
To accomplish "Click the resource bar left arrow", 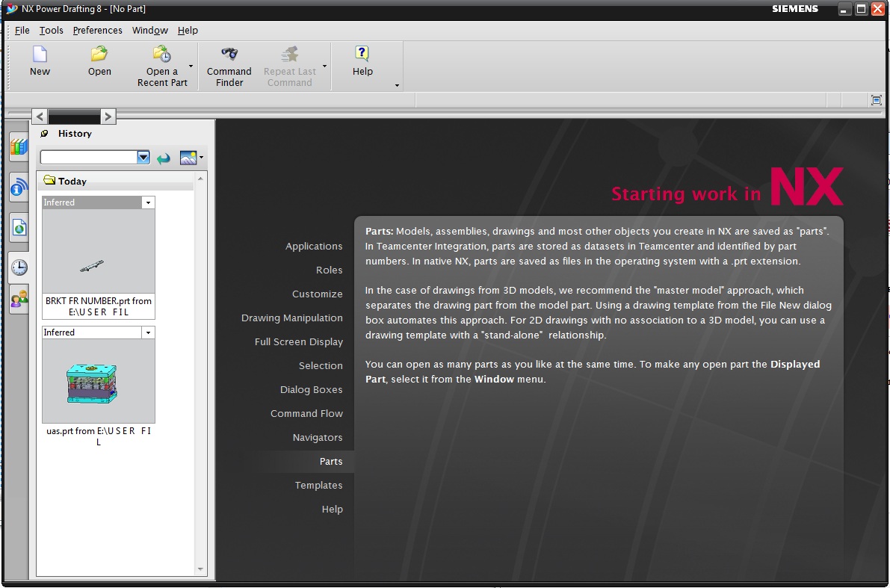I will pos(39,117).
